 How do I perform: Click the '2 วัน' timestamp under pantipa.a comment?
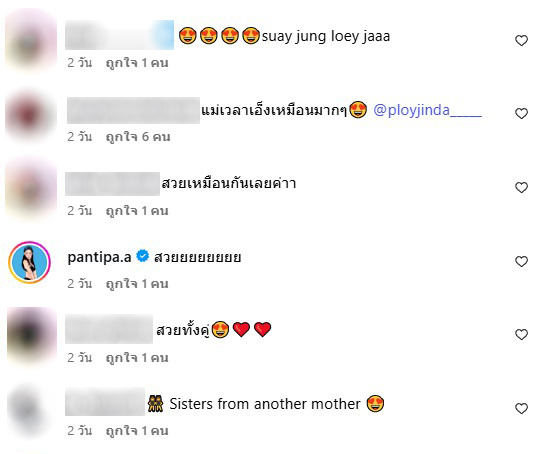click(80, 284)
